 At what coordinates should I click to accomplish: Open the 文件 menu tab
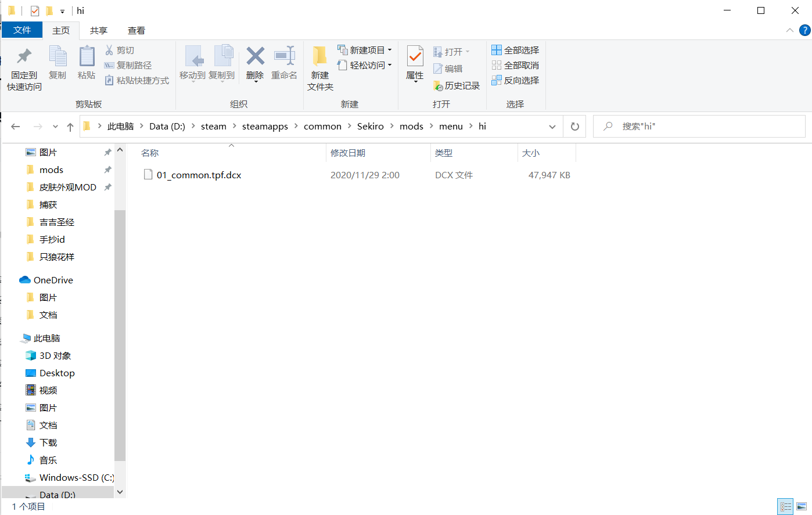(22, 30)
